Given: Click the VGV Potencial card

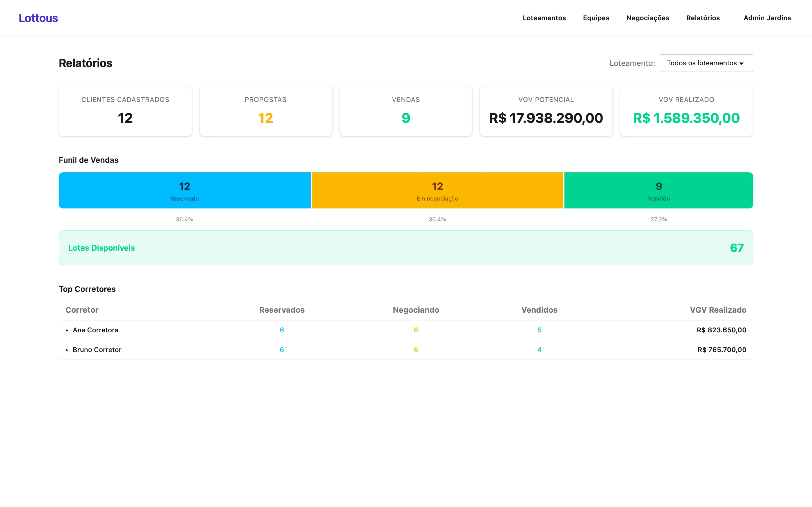Looking at the screenshot, I should tap(546, 111).
